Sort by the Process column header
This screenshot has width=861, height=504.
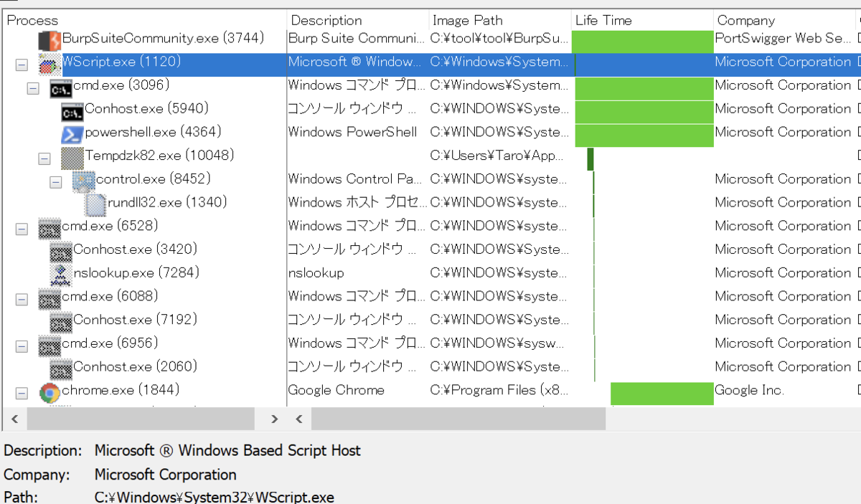(143, 20)
